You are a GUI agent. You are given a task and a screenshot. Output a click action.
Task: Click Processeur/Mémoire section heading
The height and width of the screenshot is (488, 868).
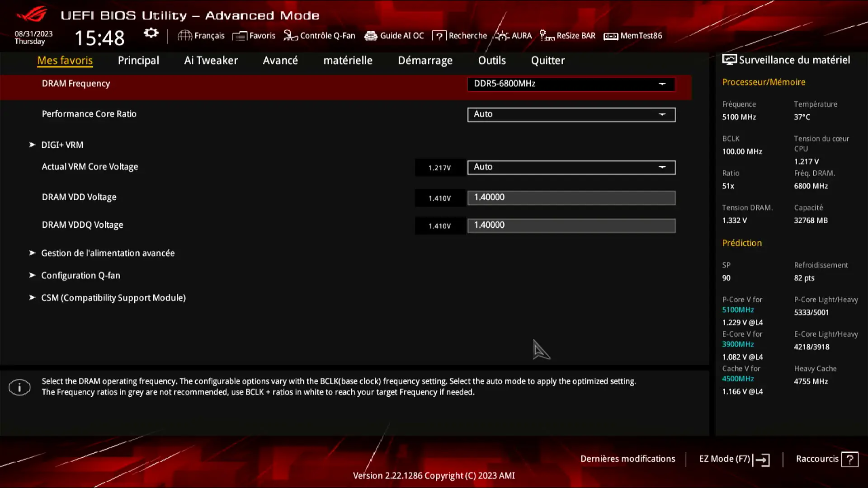pos(764,82)
